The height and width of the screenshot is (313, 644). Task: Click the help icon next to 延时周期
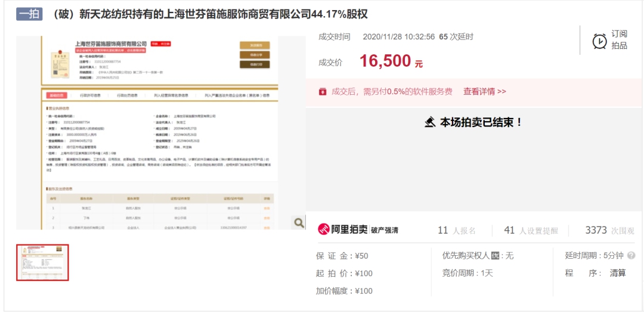[x=631, y=256]
